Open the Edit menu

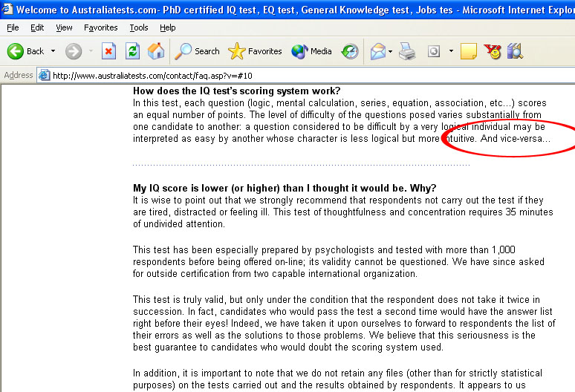[x=37, y=28]
